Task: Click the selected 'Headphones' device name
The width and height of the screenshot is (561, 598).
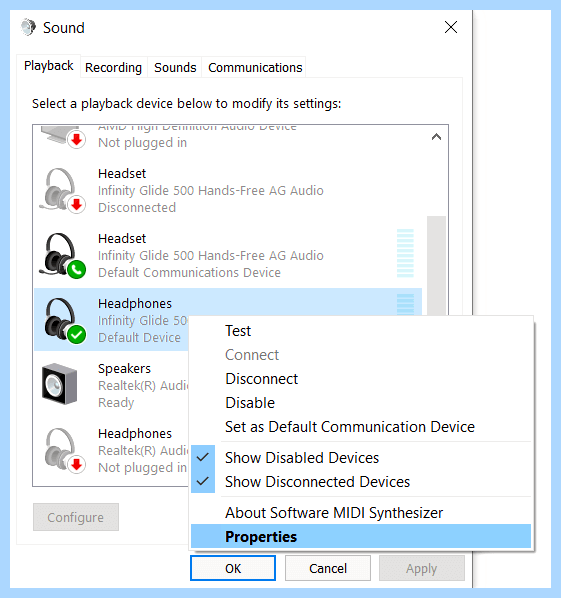Action: (135, 304)
